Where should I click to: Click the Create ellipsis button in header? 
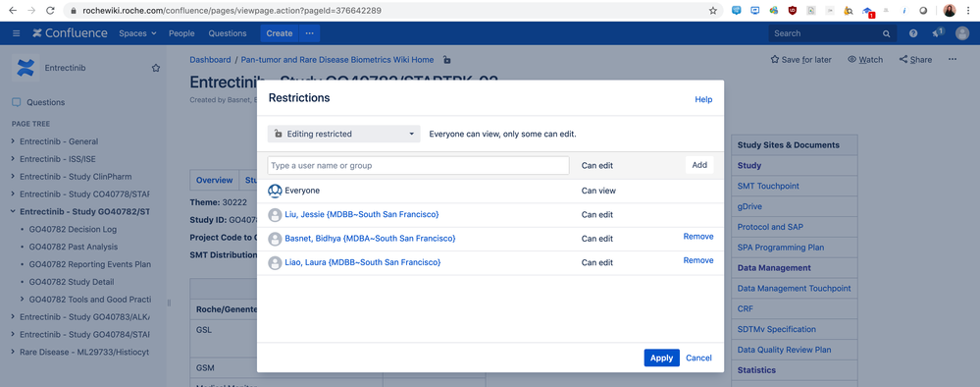coord(309,33)
